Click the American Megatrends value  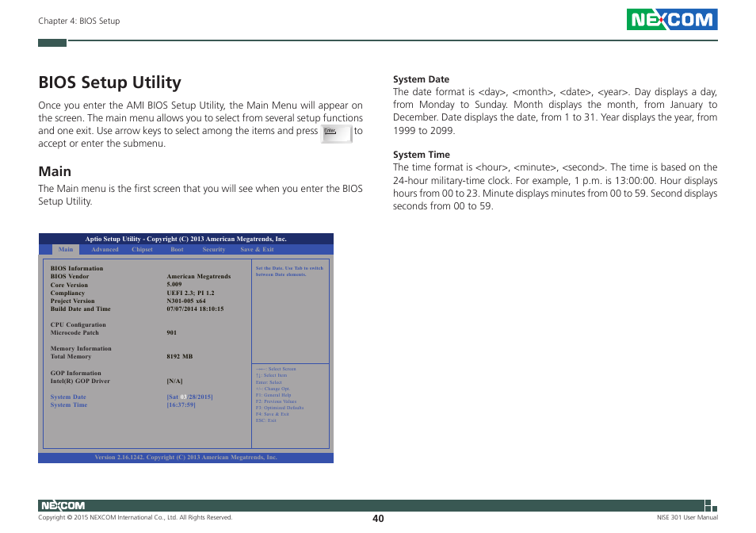pyautogui.click(x=199, y=276)
